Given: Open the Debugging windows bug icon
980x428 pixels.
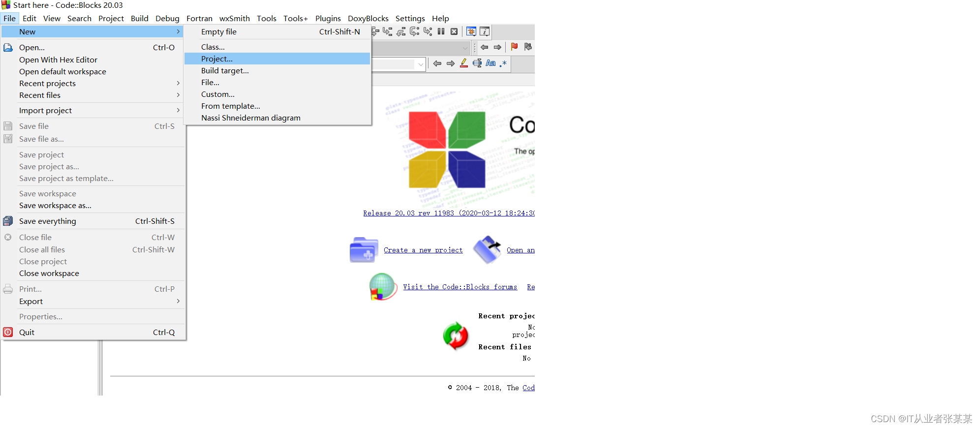Looking at the screenshot, I should (471, 31).
